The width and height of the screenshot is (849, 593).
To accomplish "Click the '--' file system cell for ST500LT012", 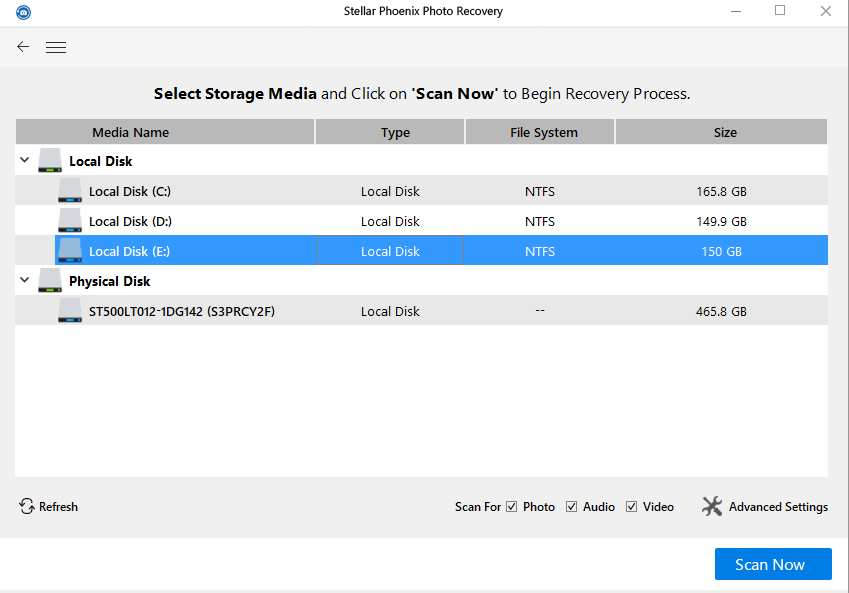I will (540, 310).
